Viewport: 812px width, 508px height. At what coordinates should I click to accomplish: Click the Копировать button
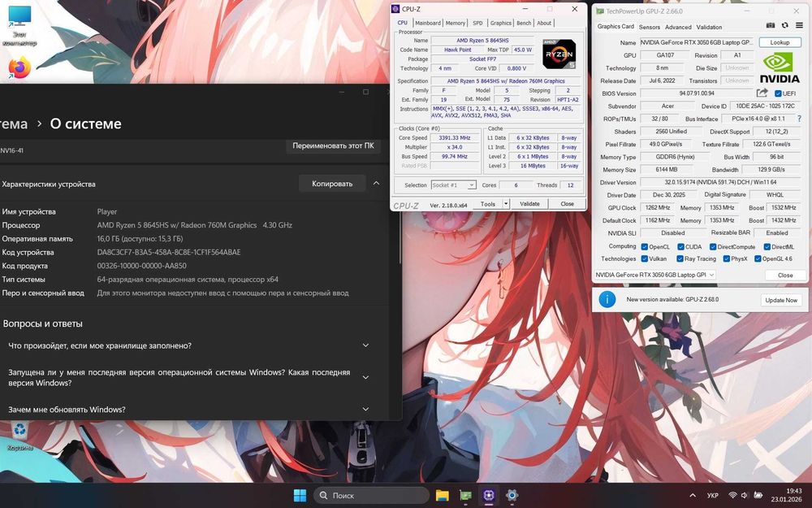pyautogui.click(x=332, y=184)
